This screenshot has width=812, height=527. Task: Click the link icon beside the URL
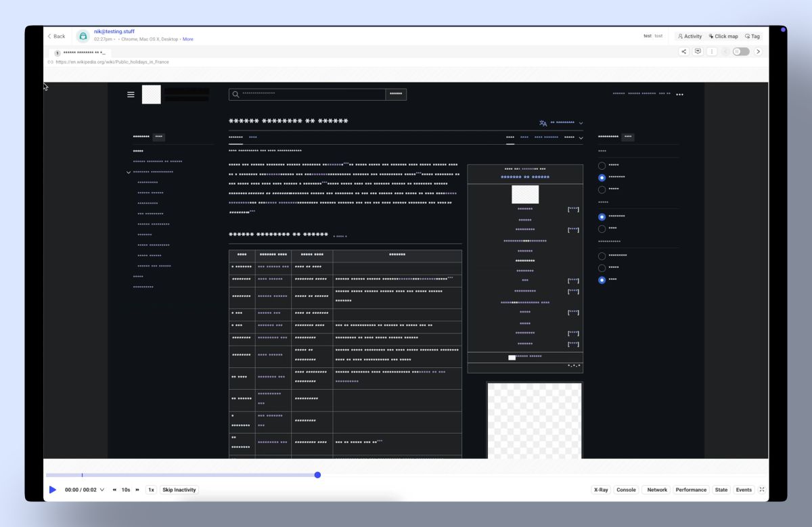click(x=51, y=62)
